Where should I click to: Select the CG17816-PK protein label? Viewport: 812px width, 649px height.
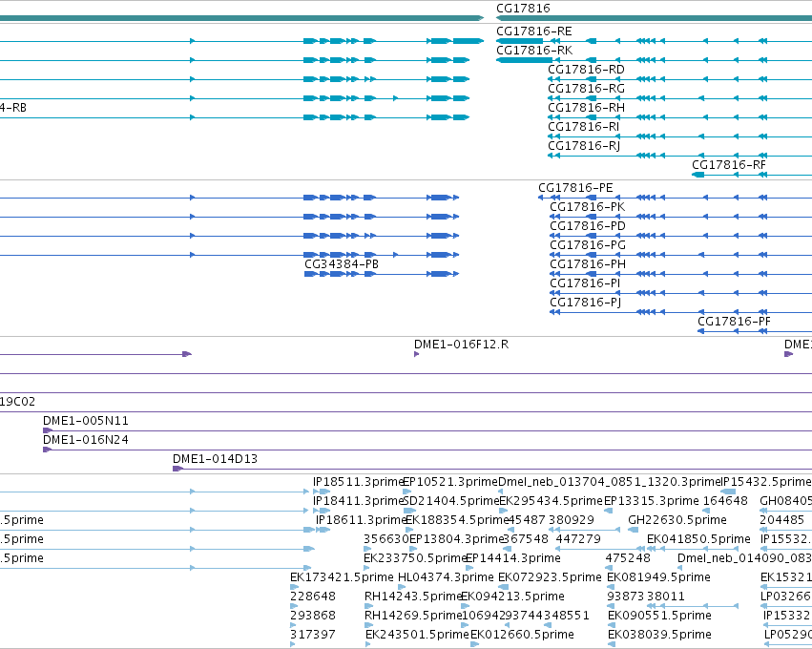(x=587, y=207)
